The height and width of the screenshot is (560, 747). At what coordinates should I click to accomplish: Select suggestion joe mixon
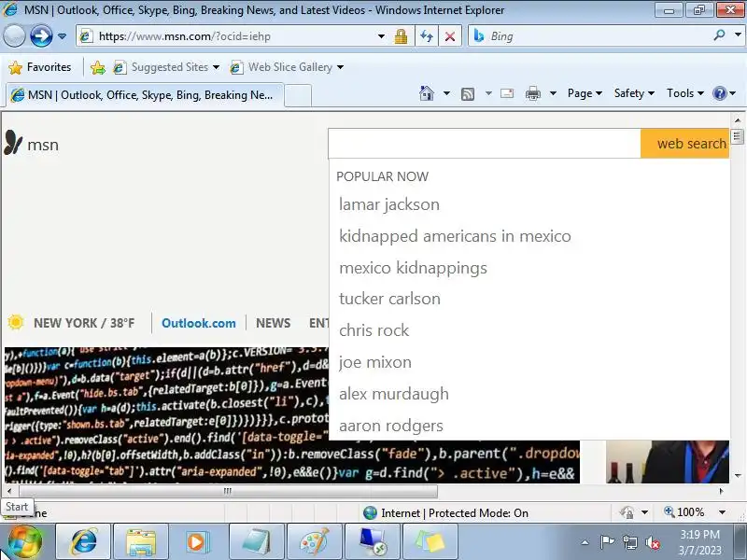click(x=375, y=362)
